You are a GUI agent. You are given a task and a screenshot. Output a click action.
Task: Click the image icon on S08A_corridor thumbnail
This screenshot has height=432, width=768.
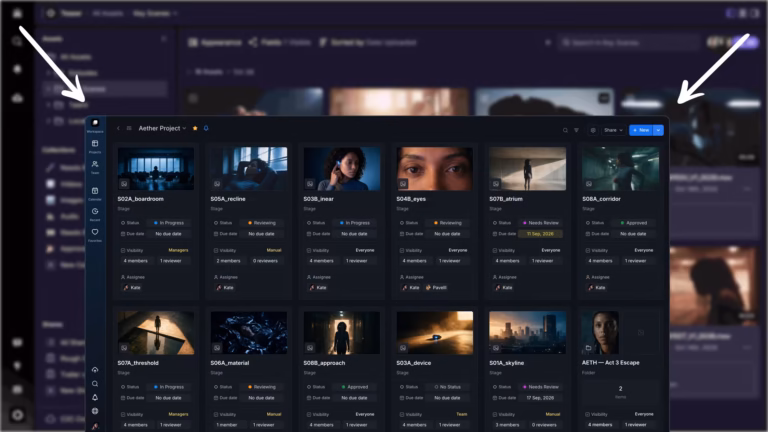[x=589, y=184]
